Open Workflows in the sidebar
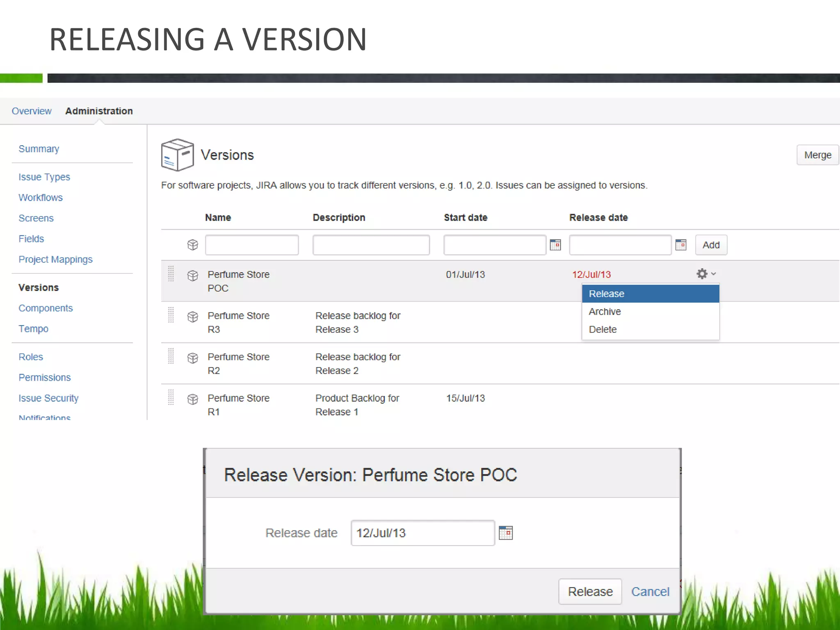Screen dimensions: 840x630 (41, 197)
